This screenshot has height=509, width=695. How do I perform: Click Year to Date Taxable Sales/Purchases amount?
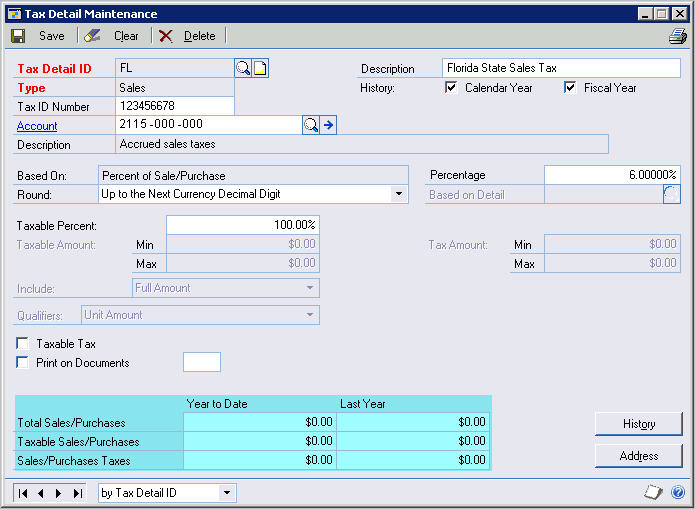click(260, 441)
